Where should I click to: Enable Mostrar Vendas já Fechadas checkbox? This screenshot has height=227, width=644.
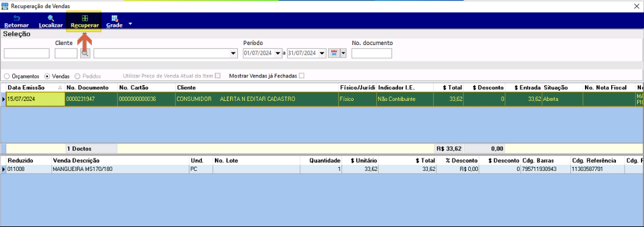click(x=302, y=76)
